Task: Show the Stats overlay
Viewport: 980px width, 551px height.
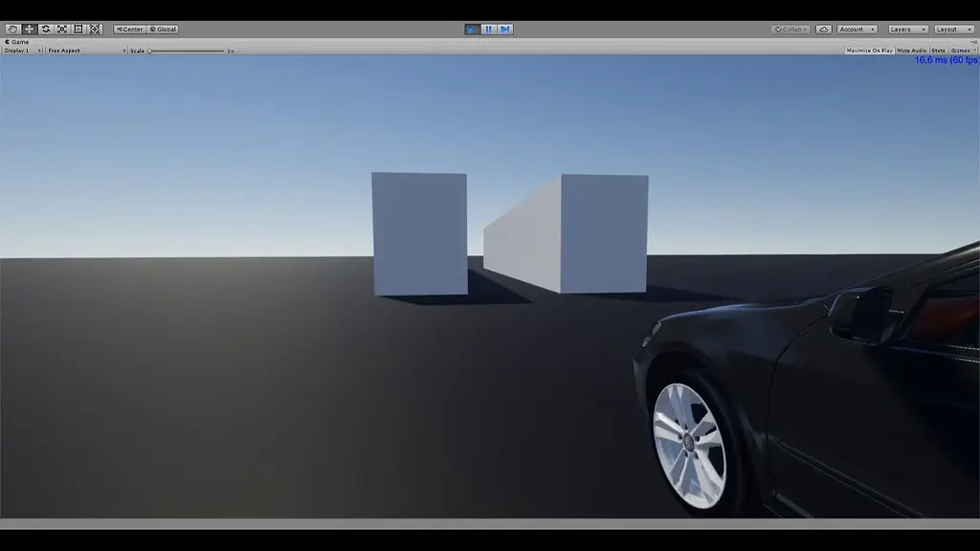Action: coord(938,51)
